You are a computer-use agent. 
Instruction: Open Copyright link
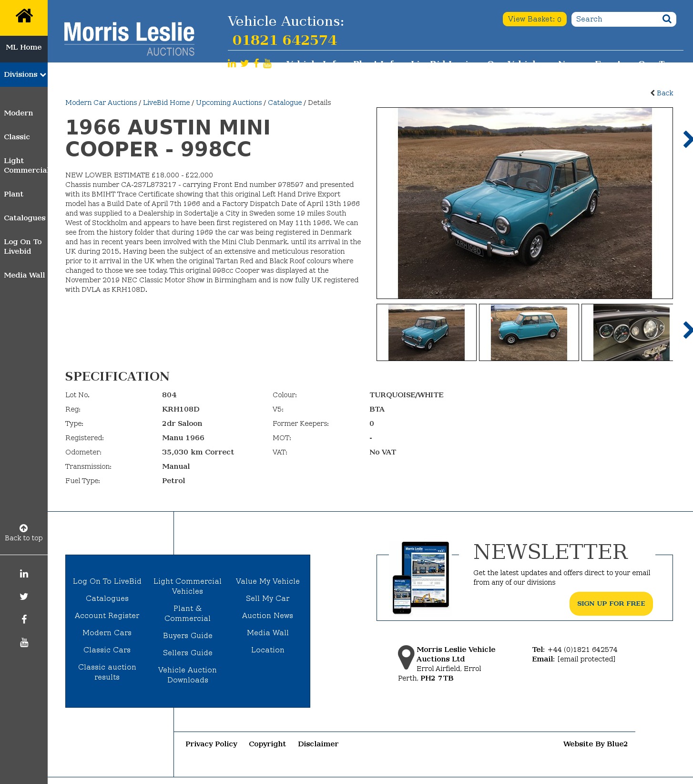tap(267, 744)
